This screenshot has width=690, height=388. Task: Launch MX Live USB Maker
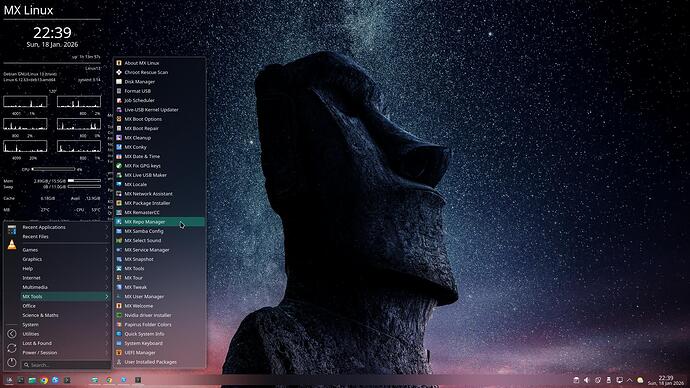[x=159, y=175]
